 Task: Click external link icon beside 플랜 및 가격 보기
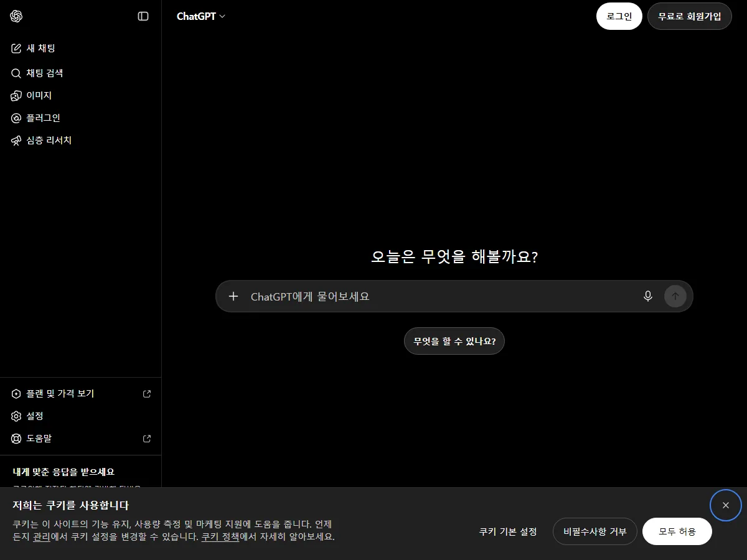coord(147,393)
